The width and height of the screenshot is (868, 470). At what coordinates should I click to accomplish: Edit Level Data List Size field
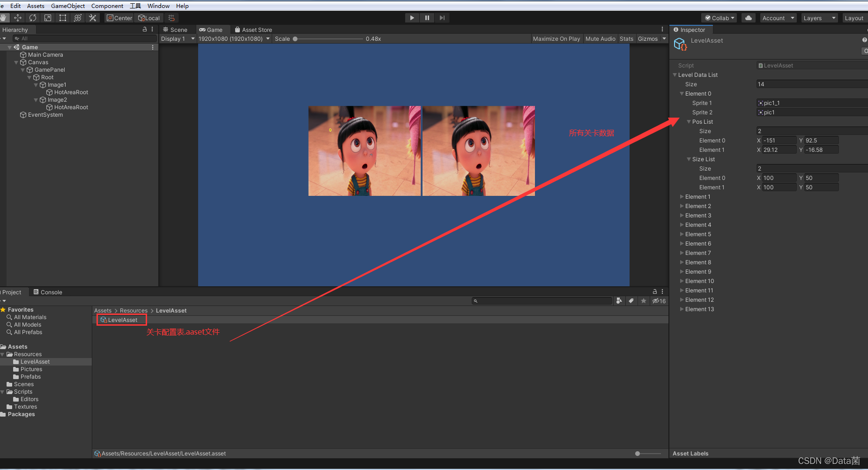tap(812, 84)
